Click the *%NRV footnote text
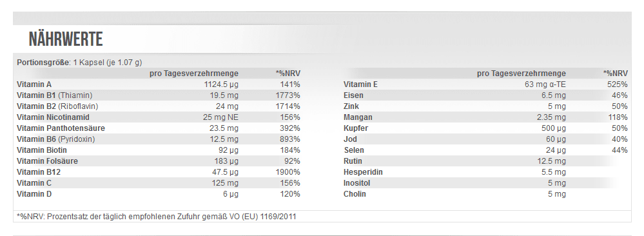Viewport: 644px width, 236px height. point(156,216)
